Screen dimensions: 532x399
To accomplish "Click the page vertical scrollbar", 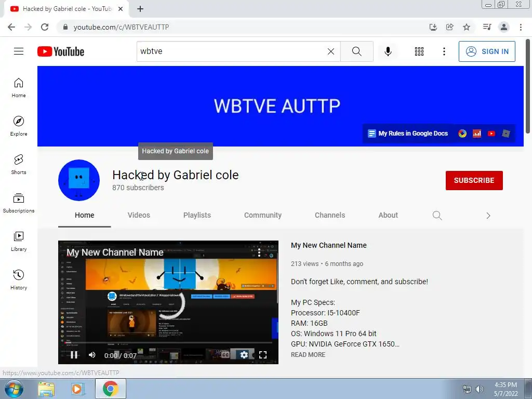I will pyautogui.click(x=528, y=86).
